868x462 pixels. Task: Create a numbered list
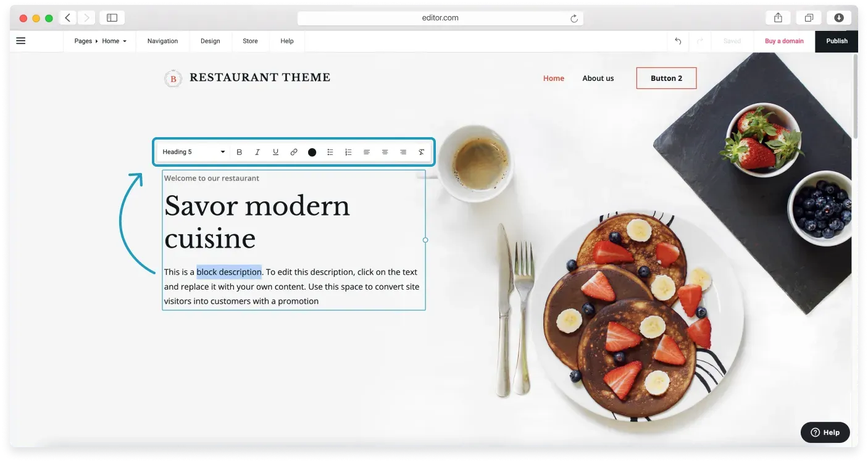pyautogui.click(x=348, y=152)
